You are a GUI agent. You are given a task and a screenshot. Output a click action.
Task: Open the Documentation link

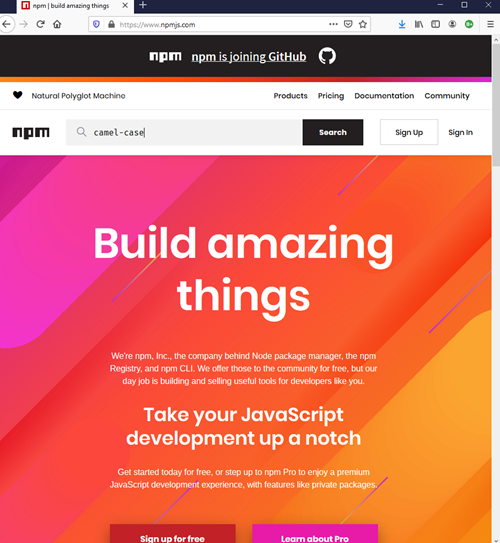384,96
